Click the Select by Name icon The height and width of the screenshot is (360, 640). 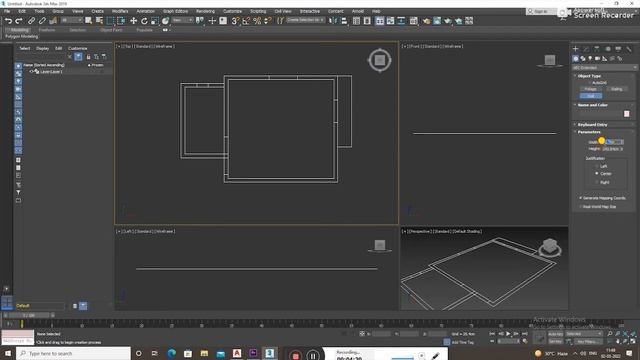click(99, 20)
